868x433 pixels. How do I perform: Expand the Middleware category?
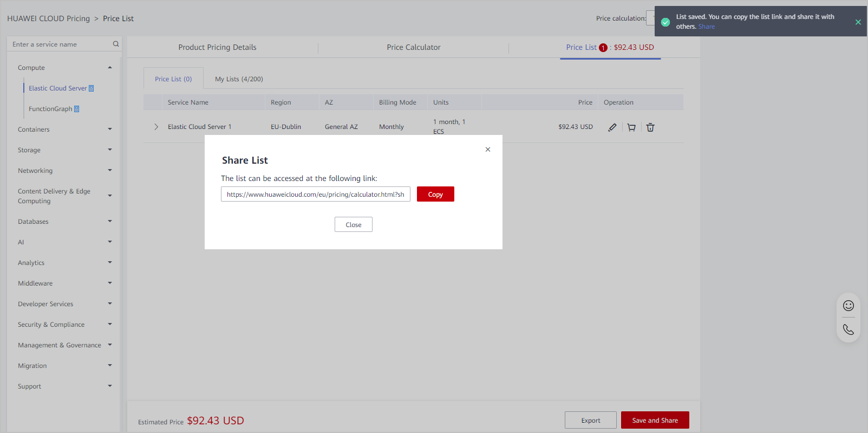pos(110,283)
